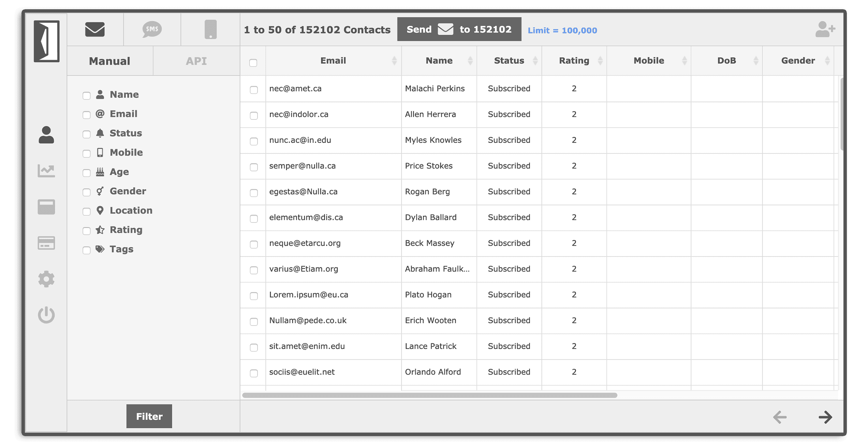Select the nec@amet.ca row checkbox
This screenshot has height=445, width=868.
(x=254, y=90)
